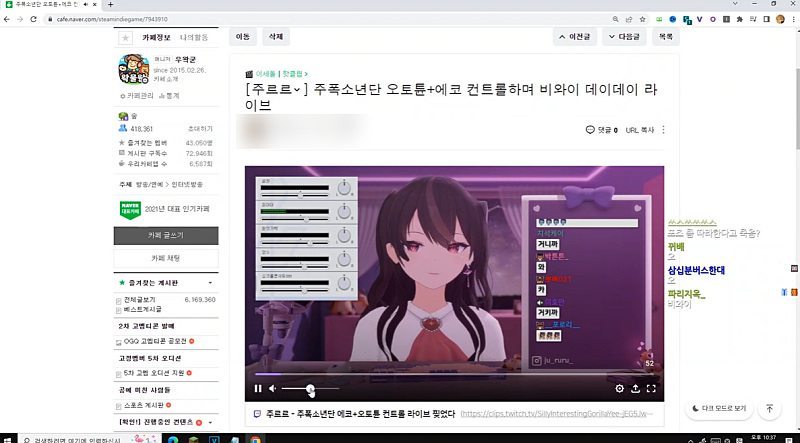Viewport: 800px width, 443px height.
Task: Open 카페 채팅 chat button
Action: pos(166,258)
